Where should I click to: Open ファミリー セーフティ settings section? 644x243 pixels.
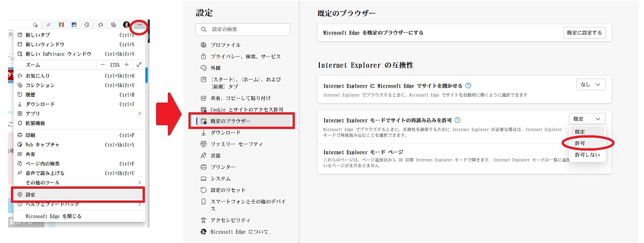(243, 144)
